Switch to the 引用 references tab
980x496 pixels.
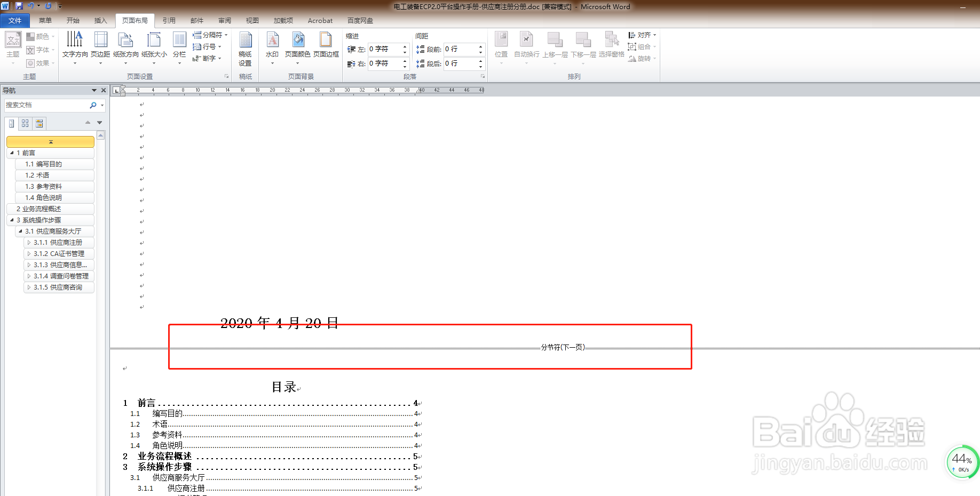pos(169,21)
